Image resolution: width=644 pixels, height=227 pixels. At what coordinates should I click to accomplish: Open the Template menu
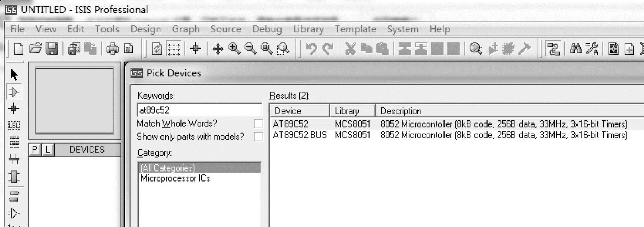click(355, 29)
